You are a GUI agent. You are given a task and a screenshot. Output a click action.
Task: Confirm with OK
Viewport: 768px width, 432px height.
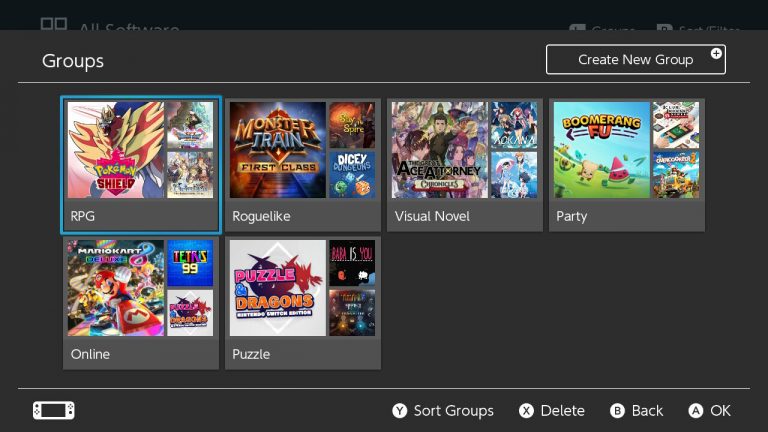(720, 410)
